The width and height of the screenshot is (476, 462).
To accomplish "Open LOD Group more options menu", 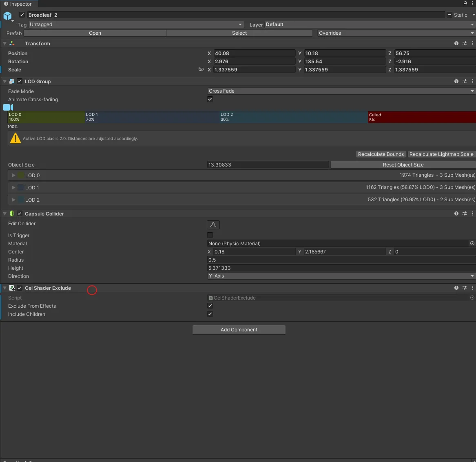I will click(472, 81).
